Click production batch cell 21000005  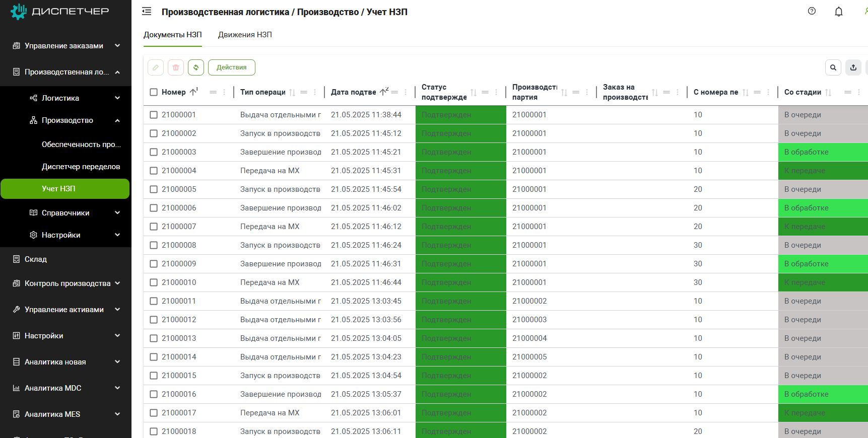click(x=529, y=357)
